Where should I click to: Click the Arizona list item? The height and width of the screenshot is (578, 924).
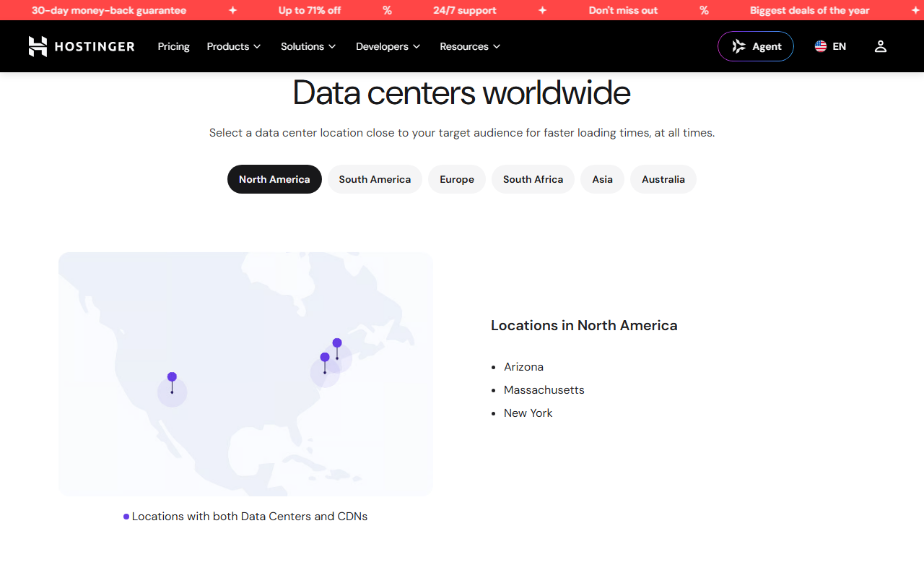click(523, 367)
